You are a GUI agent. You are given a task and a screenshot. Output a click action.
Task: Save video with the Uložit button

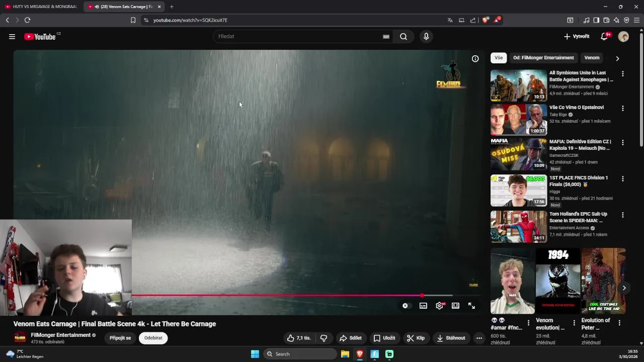pos(384,338)
